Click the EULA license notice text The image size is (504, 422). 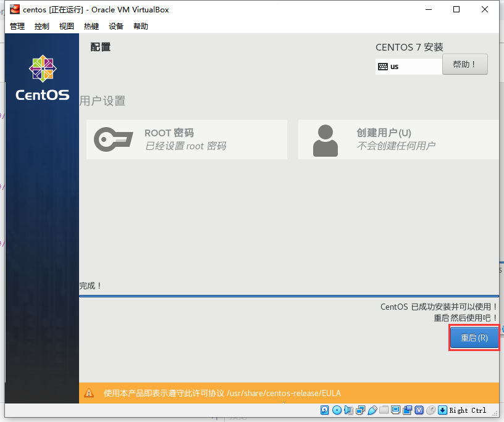222,393
